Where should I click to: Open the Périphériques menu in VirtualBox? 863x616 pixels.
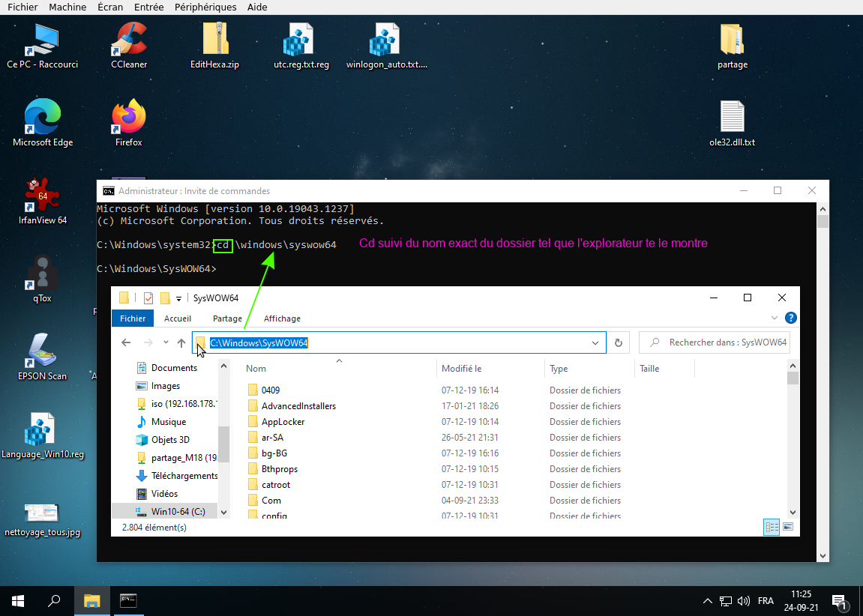[x=205, y=7]
